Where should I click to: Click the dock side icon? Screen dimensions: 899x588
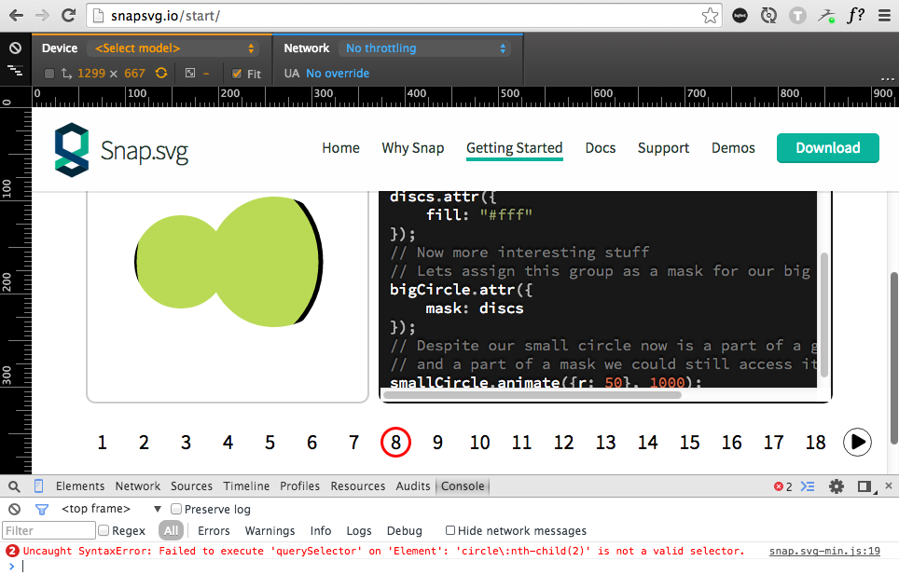(x=865, y=486)
